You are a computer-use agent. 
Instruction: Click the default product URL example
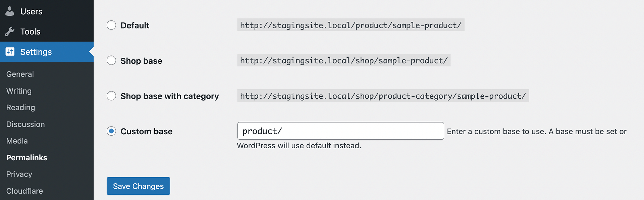tap(351, 25)
